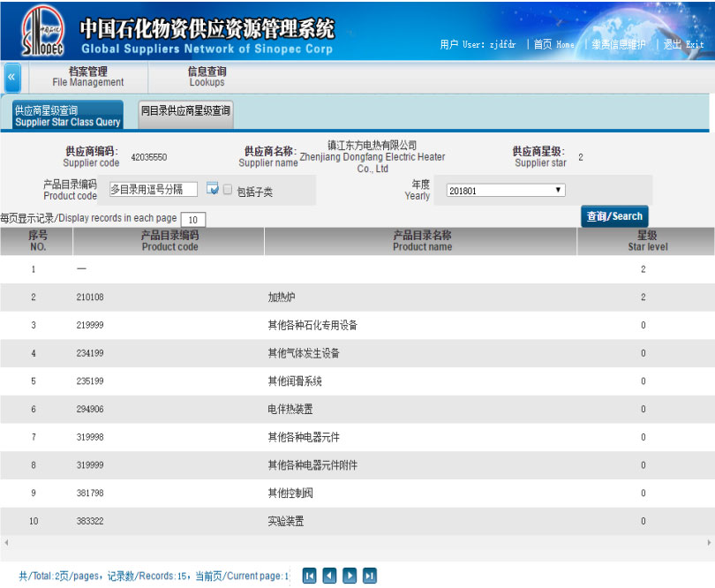715x588 pixels.
Task: Go to the next results page
Action: 350,576
